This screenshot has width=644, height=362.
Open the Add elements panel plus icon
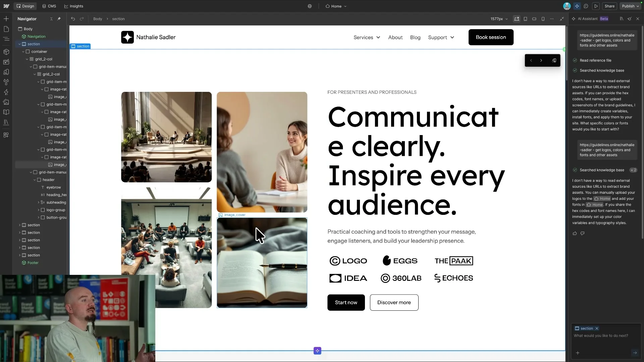pos(6,19)
